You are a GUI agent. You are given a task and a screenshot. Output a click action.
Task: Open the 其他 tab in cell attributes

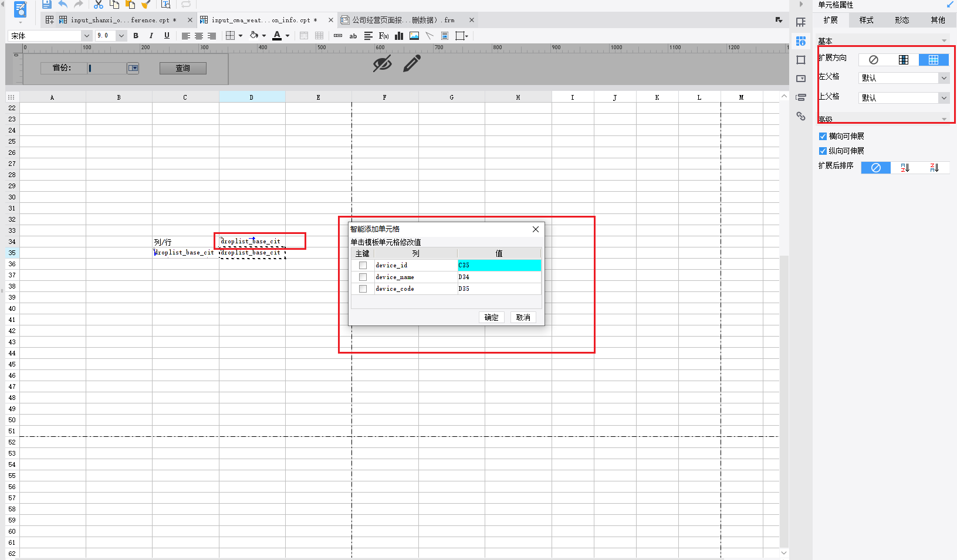[x=938, y=20]
